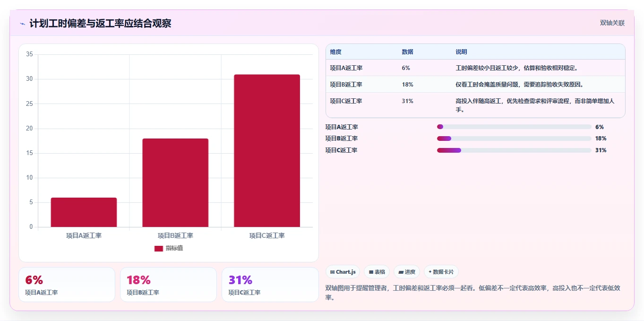Click the 项目A返工率 progress bar
This screenshot has height=321, width=644.
(514, 127)
